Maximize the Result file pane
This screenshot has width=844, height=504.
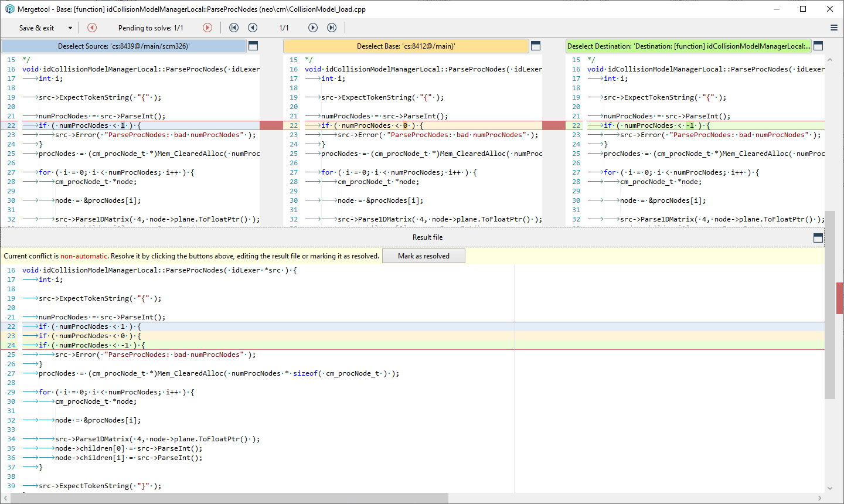(x=818, y=238)
